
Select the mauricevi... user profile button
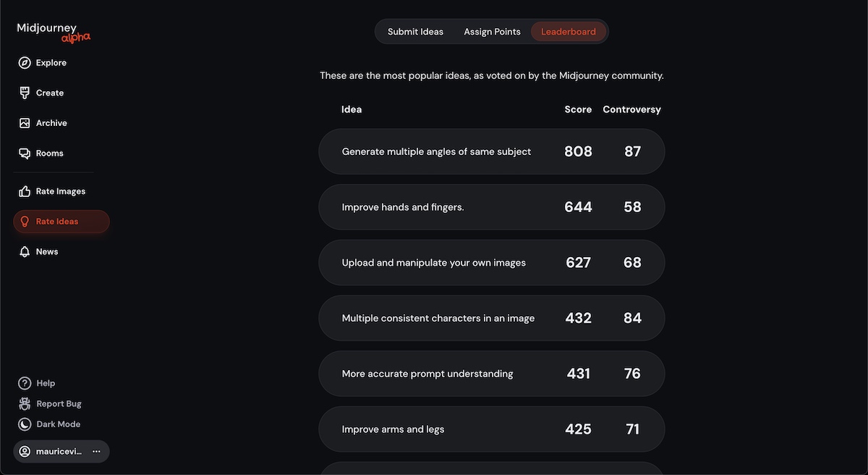(x=51, y=451)
